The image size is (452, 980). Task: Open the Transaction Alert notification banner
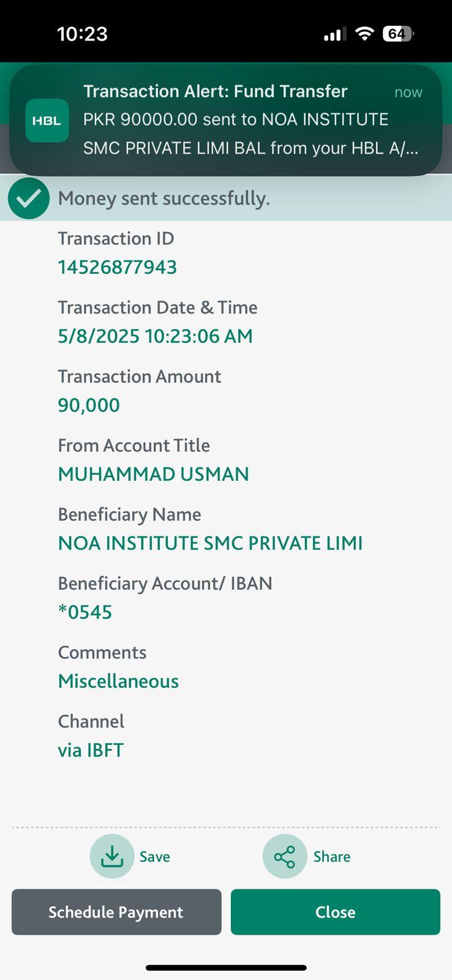[x=245, y=120]
